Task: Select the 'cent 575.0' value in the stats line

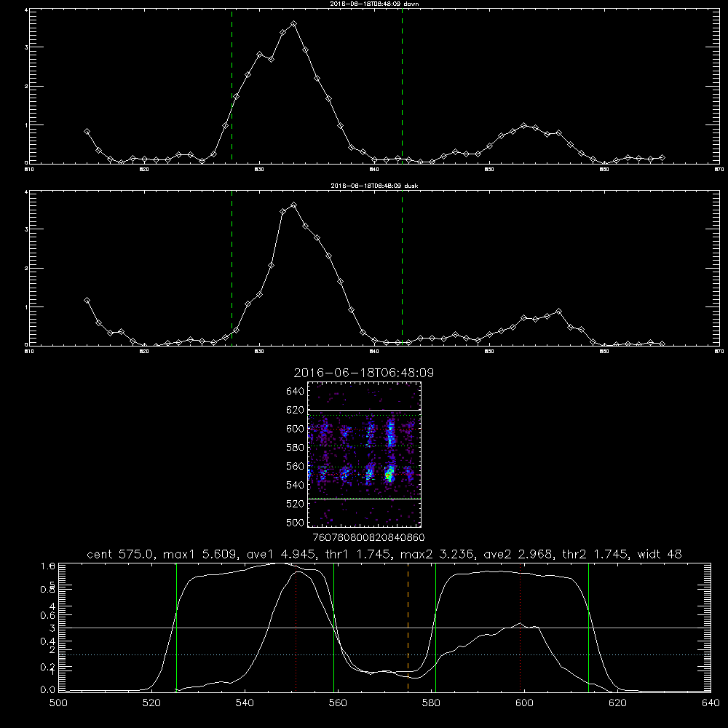Action: pyautogui.click(x=120, y=554)
